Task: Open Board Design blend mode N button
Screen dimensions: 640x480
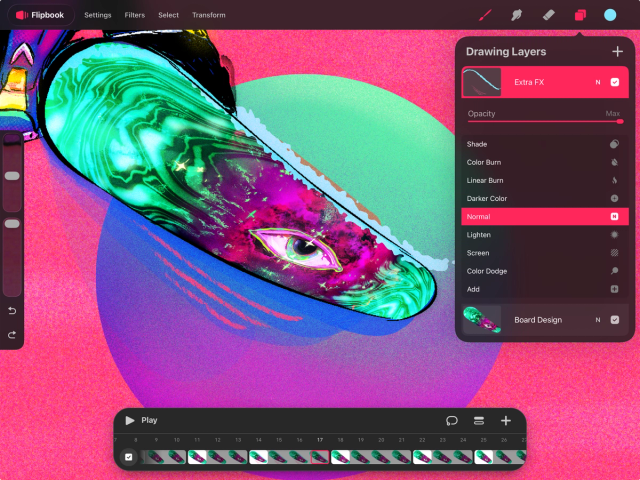Action: [x=598, y=320]
